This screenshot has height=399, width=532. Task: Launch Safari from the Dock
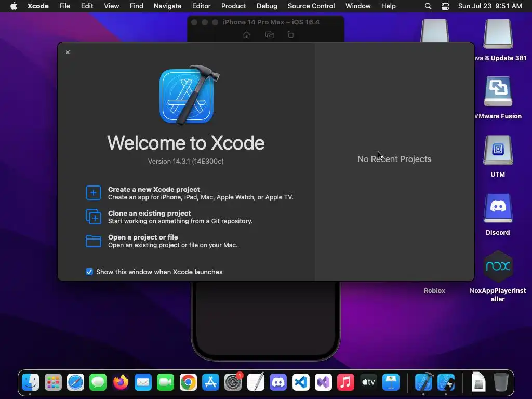pyautogui.click(x=75, y=382)
